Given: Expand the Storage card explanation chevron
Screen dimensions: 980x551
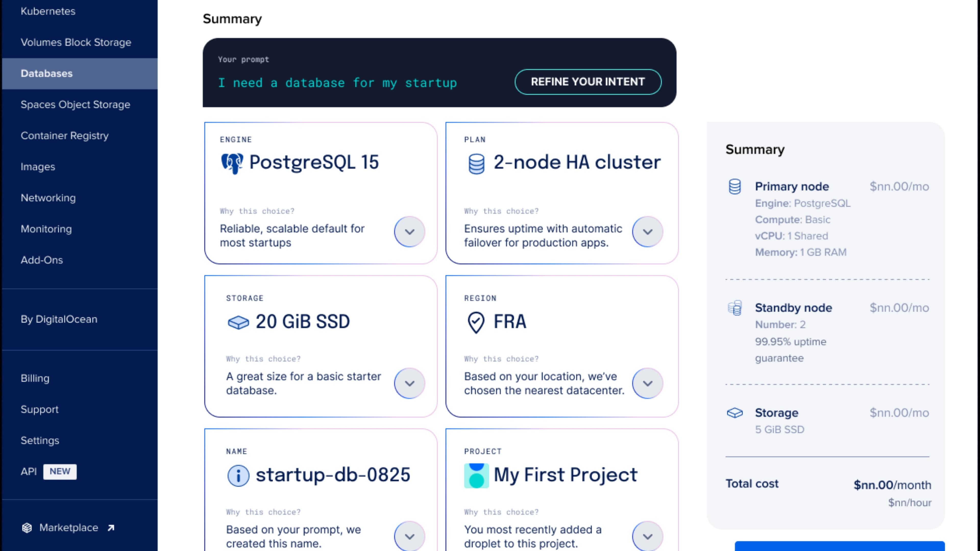Looking at the screenshot, I should (409, 383).
